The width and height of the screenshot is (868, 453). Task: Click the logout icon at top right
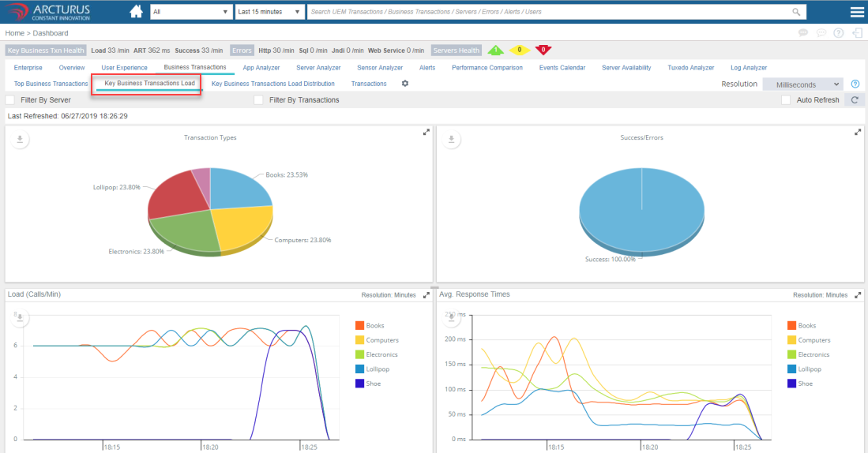[858, 33]
